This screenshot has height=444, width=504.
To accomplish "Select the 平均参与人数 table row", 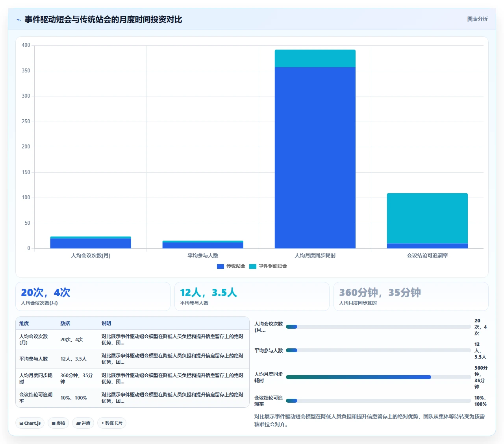I will 132,359.
